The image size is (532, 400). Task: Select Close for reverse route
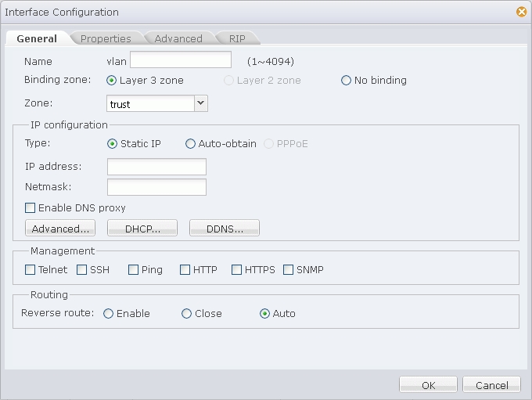(x=187, y=313)
